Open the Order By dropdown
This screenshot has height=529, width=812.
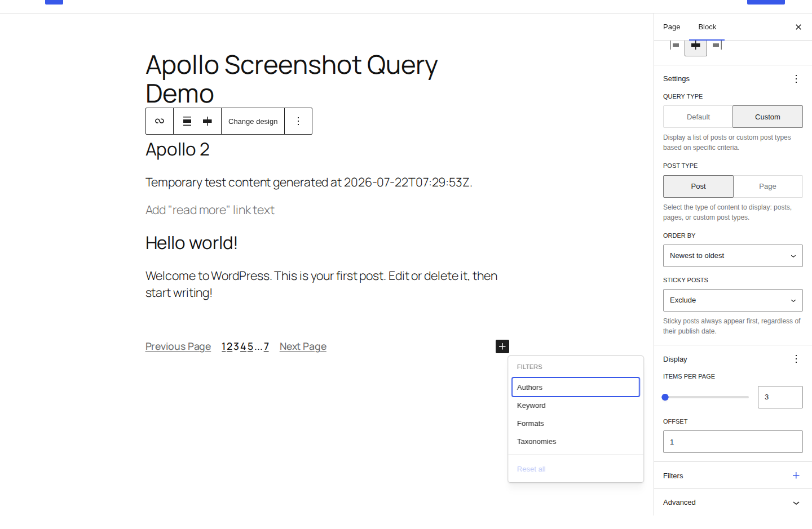click(x=733, y=256)
